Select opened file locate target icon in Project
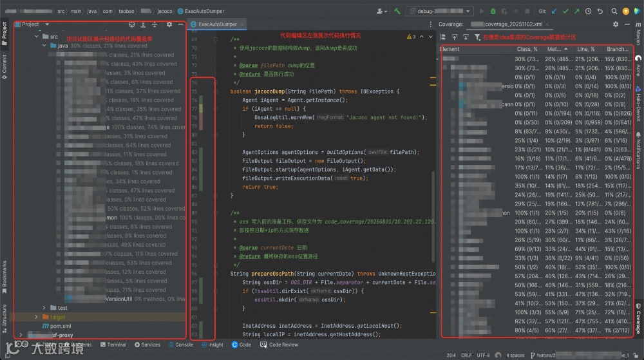 tap(131, 24)
